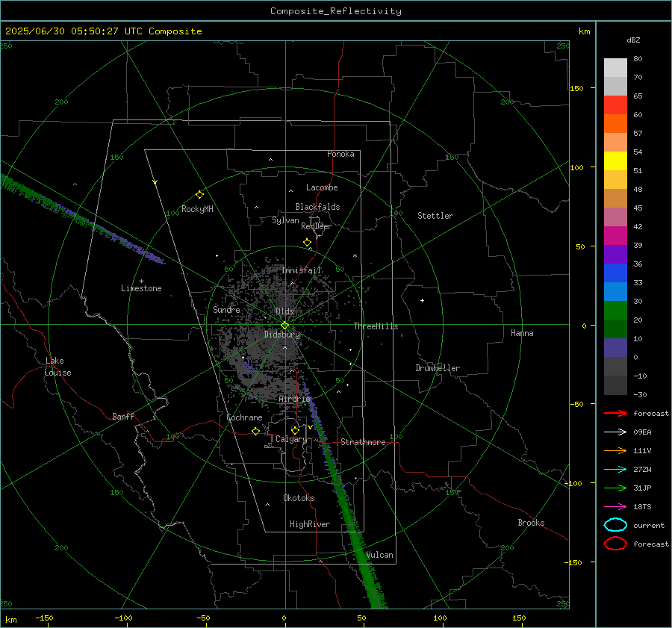The height and width of the screenshot is (628, 672).
Task: Click the Lacombe city label
Action: click(x=322, y=187)
